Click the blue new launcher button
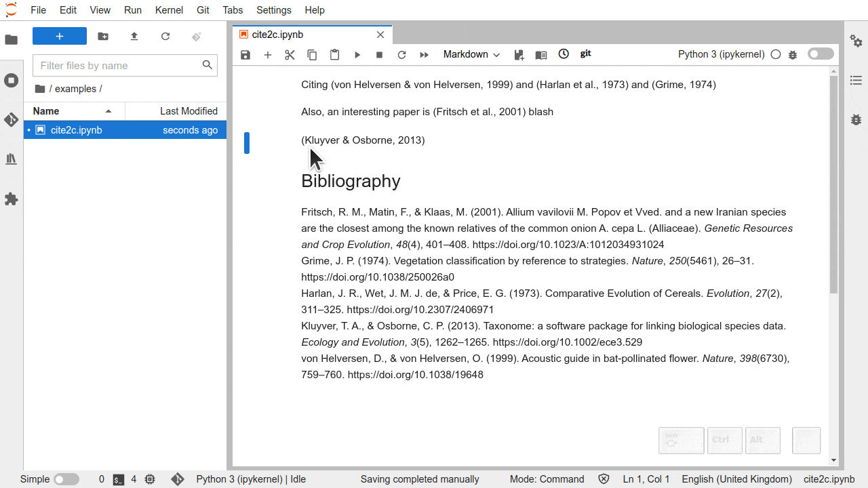This screenshot has height=488, width=868. [x=59, y=35]
